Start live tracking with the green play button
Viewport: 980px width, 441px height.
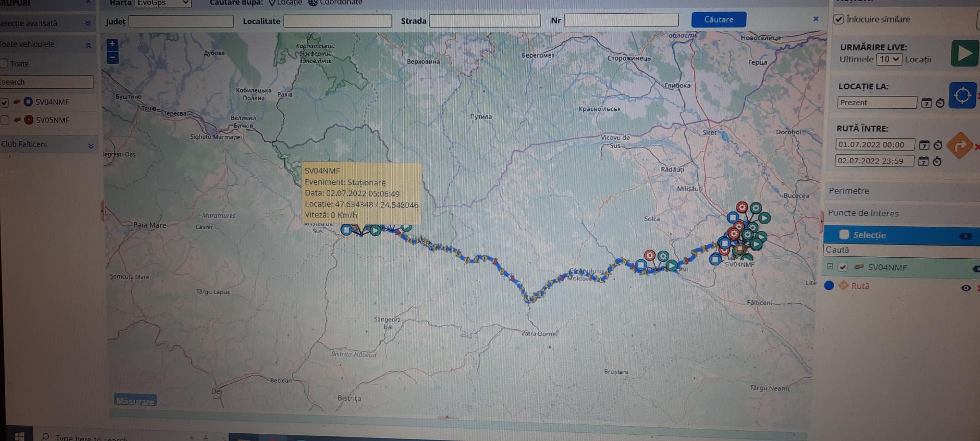(x=964, y=53)
